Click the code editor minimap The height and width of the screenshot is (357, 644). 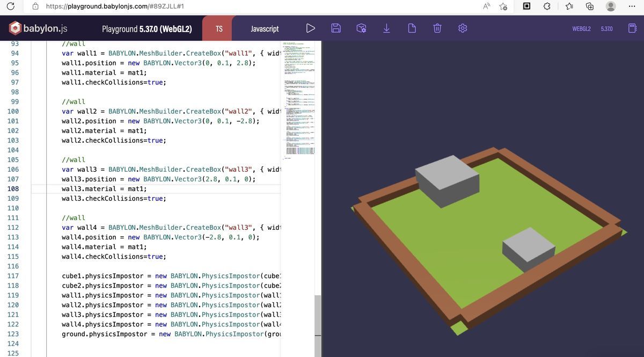[299, 97]
